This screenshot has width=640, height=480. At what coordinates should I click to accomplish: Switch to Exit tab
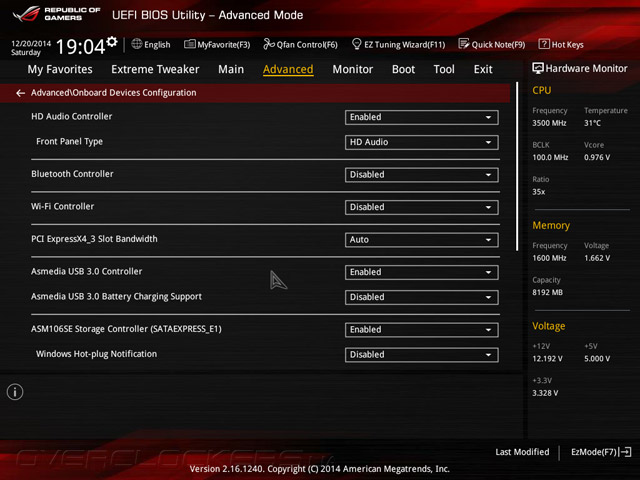[x=483, y=69]
